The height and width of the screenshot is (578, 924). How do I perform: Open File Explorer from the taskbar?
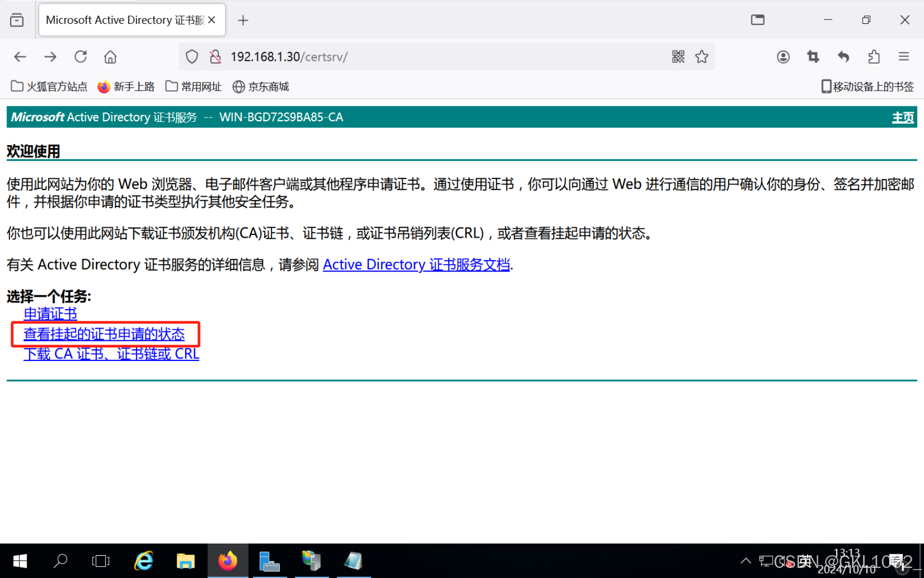click(185, 561)
